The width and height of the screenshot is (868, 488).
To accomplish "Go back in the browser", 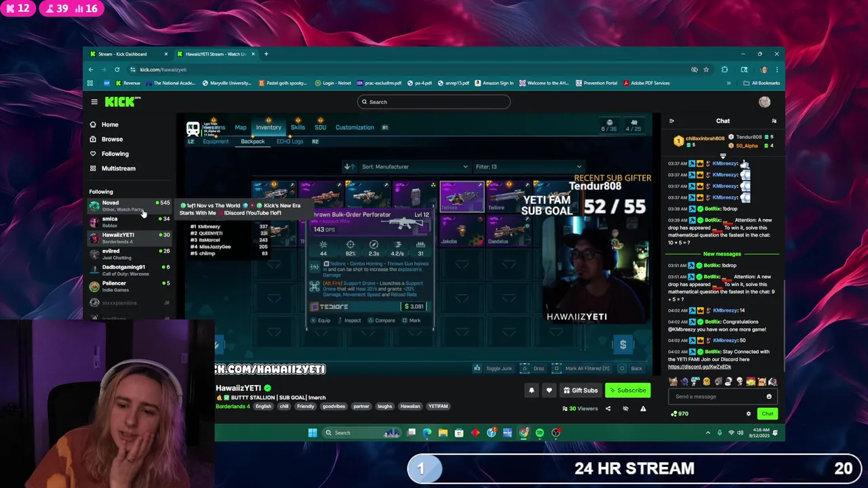I will click(91, 69).
